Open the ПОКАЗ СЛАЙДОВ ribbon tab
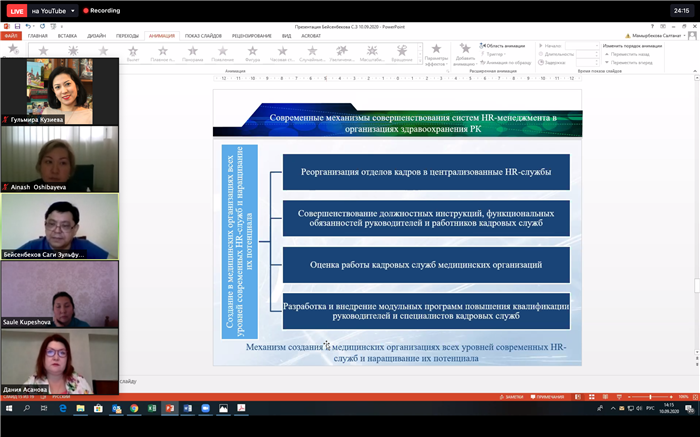This screenshot has height=437, width=700. (x=204, y=35)
